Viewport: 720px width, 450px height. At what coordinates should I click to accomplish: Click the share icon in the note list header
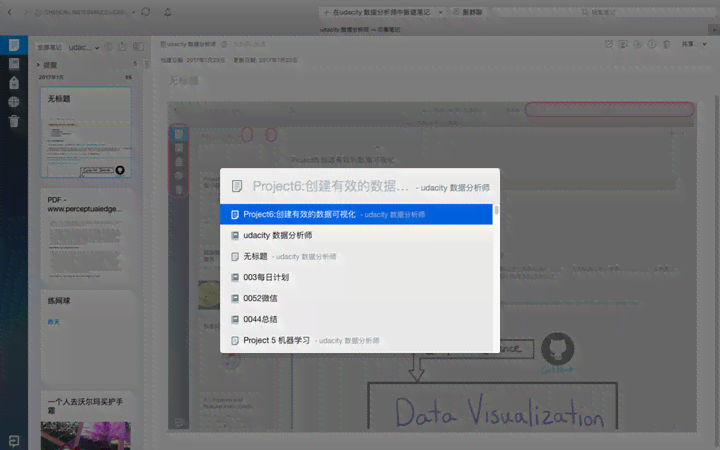click(123, 47)
